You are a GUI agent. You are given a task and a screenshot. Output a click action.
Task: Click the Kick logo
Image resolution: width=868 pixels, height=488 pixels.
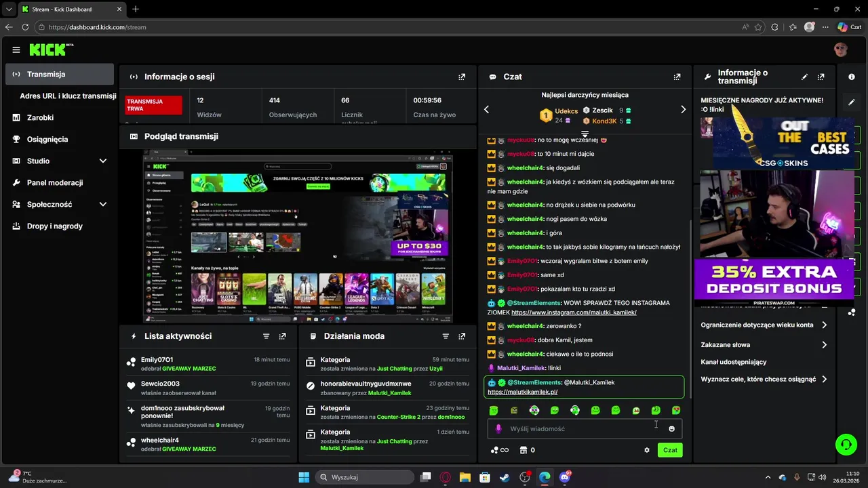tap(51, 49)
